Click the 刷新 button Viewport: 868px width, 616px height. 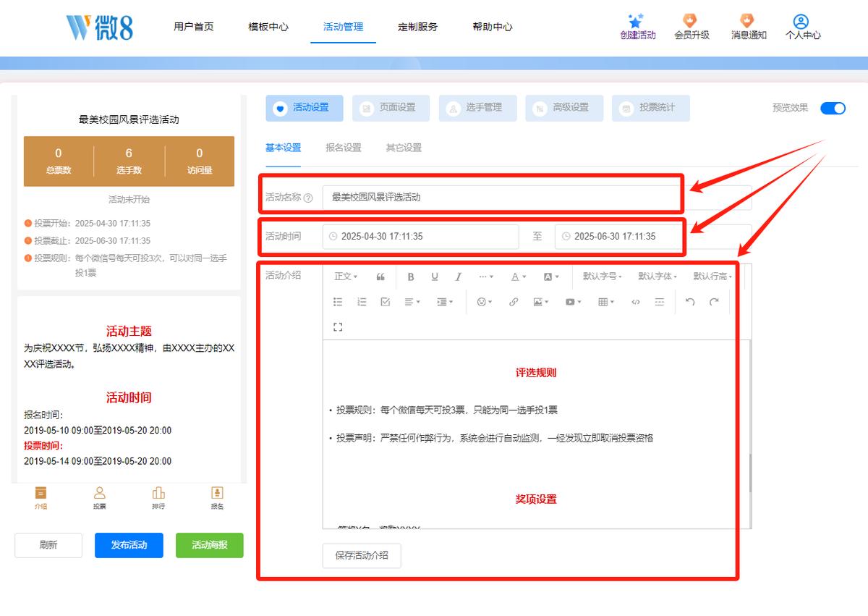[48, 545]
